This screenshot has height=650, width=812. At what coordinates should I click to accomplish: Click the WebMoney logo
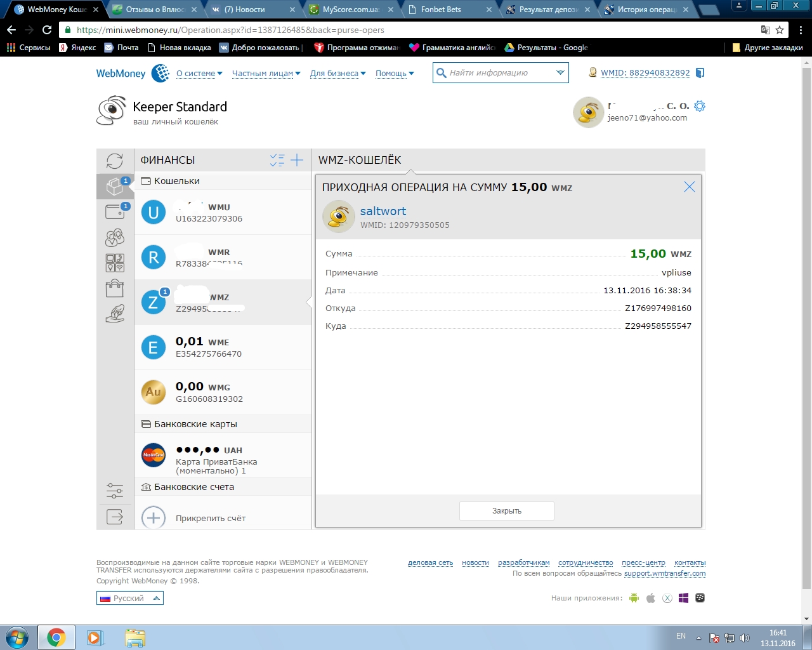133,73
